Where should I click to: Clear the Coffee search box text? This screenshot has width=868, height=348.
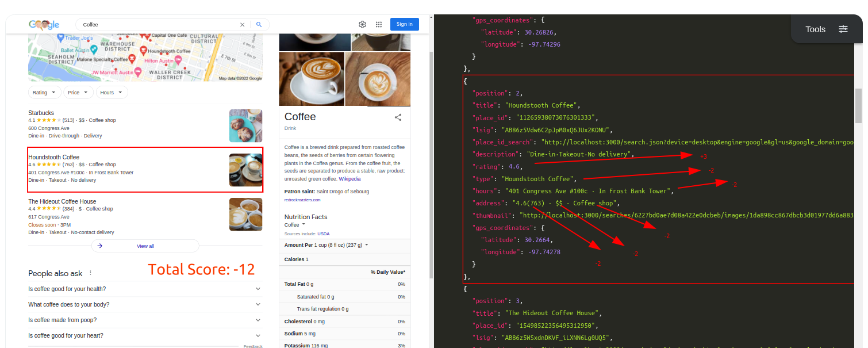point(242,25)
